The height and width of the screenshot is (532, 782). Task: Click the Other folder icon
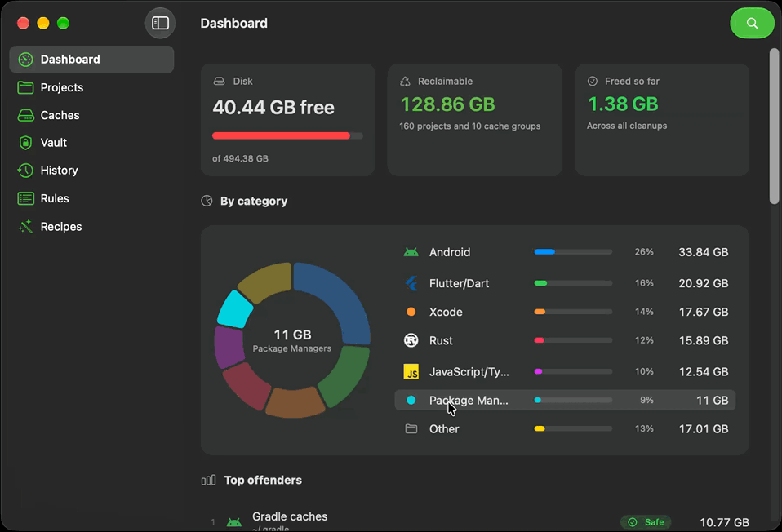(411, 429)
